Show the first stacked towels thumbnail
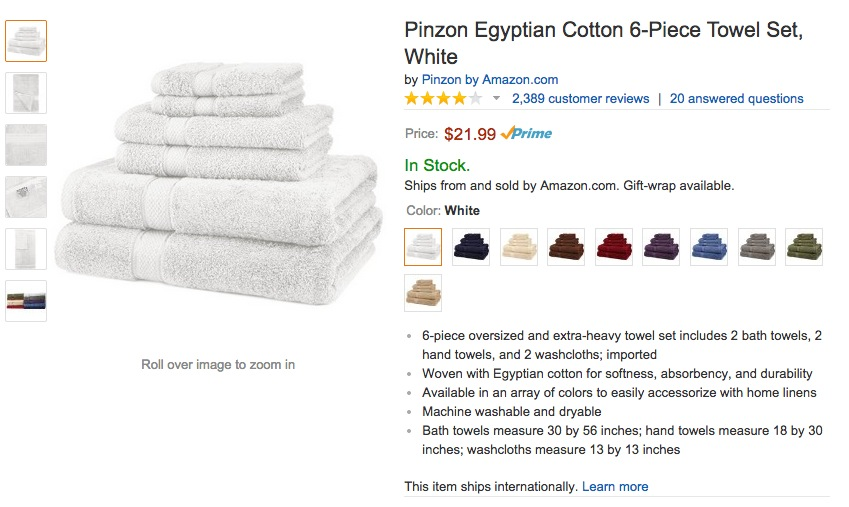This screenshot has width=849, height=507. (x=26, y=41)
